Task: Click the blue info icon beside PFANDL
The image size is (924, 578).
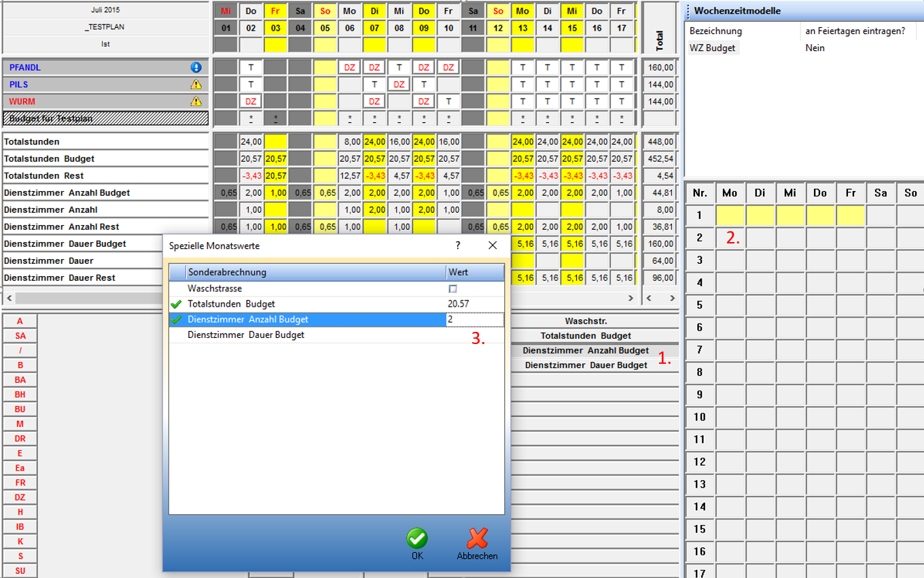Action: coord(196,67)
